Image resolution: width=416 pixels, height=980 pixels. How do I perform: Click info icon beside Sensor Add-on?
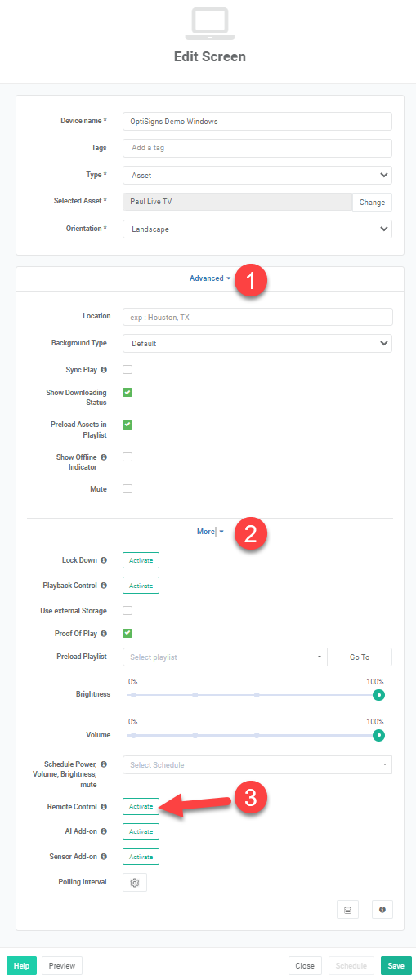[104, 857]
